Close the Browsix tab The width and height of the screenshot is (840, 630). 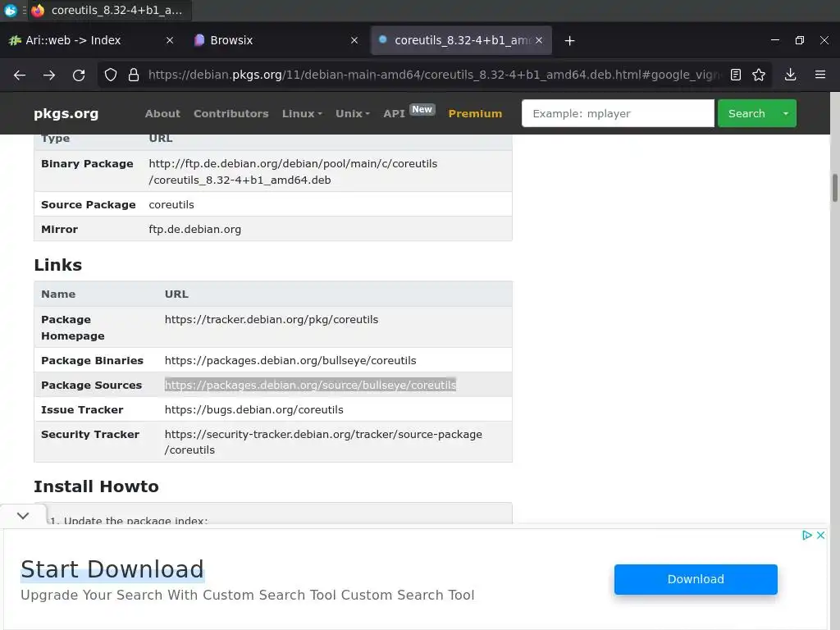coord(354,40)
